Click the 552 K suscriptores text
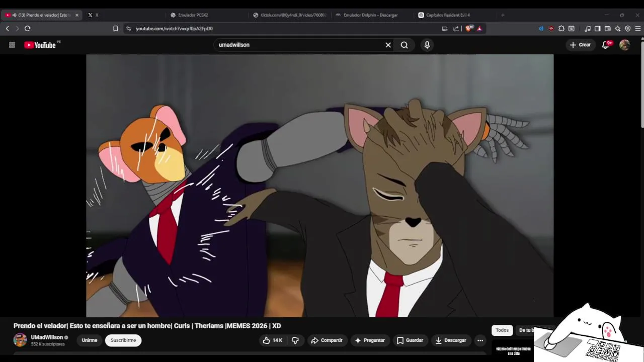The width and height of the screenshot is (644, 362). [x=48, y=344]
